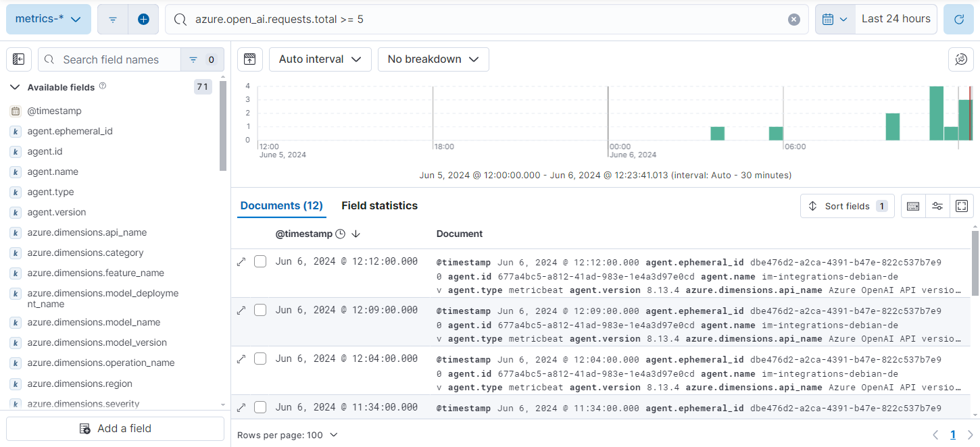Switch to the Field statistics tab
Viewport: 980px width, 447px height.
379,206
